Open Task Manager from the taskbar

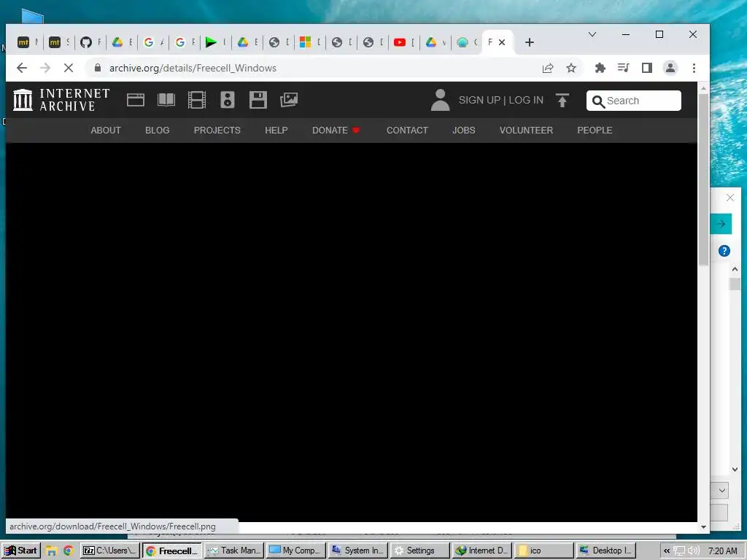coord(234,551)
